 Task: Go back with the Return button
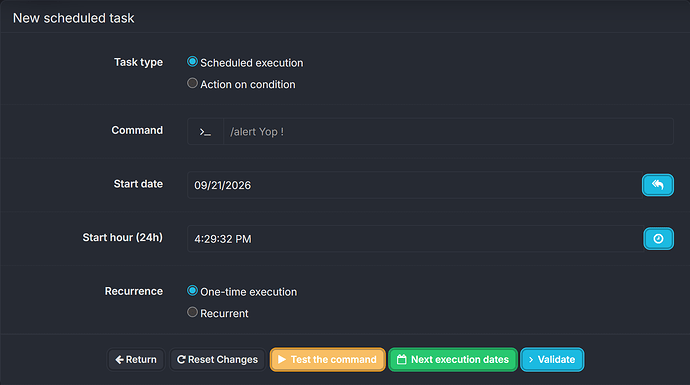[136, 359]
